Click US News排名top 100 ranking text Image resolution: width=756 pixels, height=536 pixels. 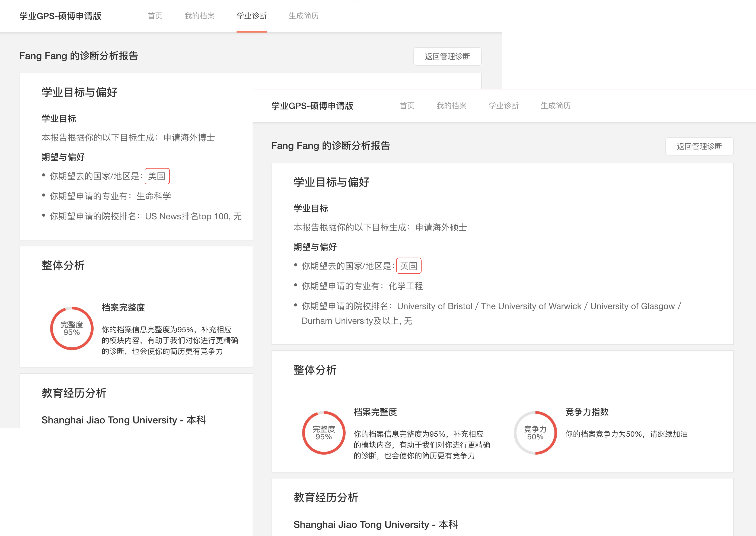pos(187,217)
